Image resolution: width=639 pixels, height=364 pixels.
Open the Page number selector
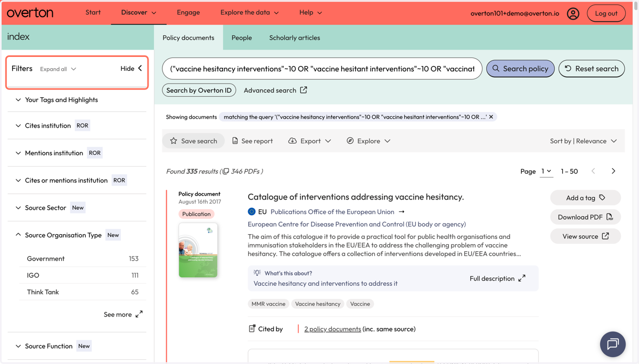click(x=546, y=171)
